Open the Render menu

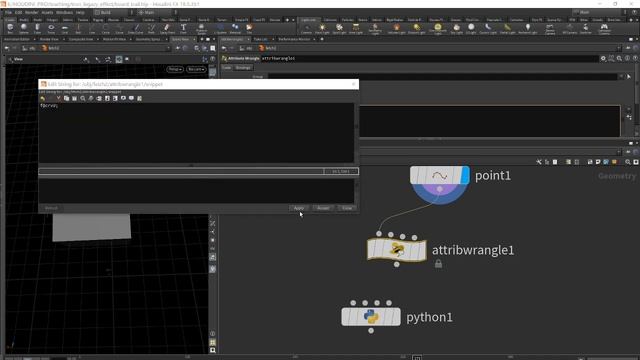click(x=31, y=13)
